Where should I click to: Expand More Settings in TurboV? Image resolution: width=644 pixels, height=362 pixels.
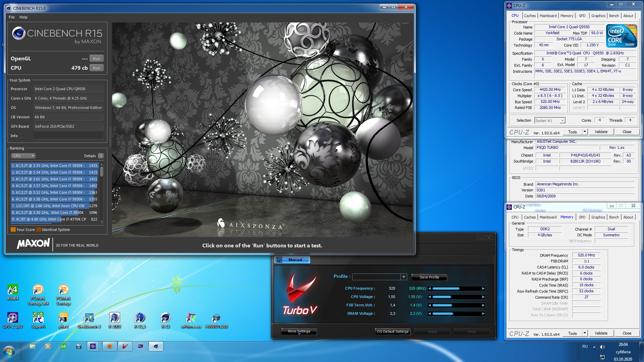pyautogui.click(x=299, y=331)
